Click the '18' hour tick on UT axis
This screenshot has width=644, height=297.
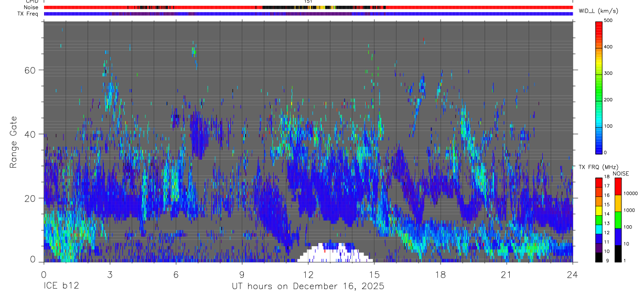point(441,274)
